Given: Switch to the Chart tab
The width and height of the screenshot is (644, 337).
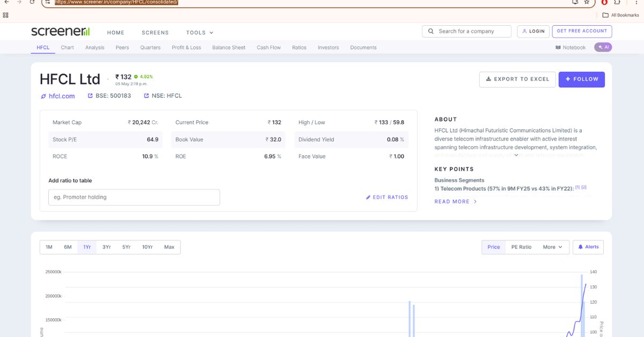Looking at the screenshot, I should (x=67, y=47).
